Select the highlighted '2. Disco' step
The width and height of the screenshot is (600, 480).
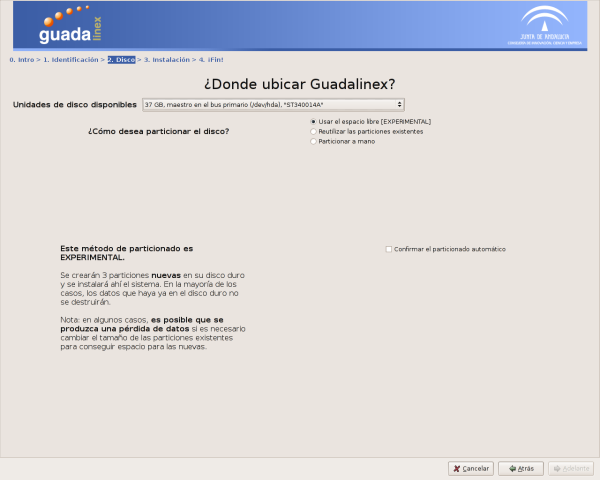click(121, 60)
